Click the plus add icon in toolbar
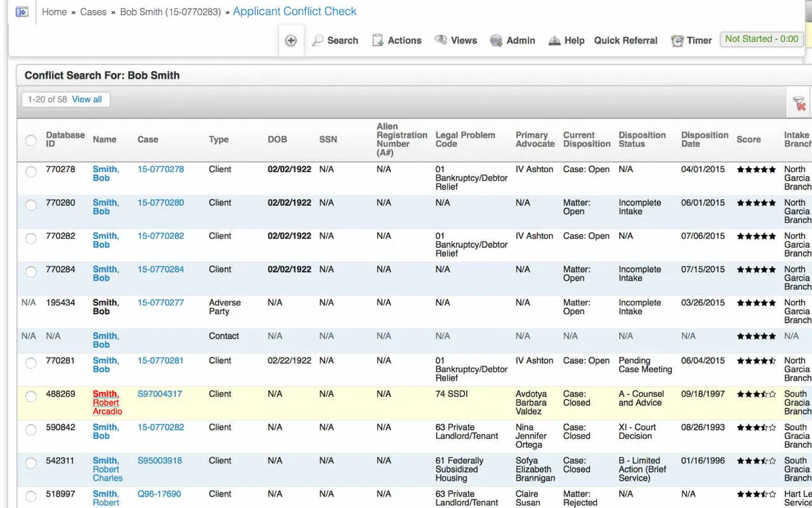This screenshot has width=812, height=508. (x=291, y=41)
